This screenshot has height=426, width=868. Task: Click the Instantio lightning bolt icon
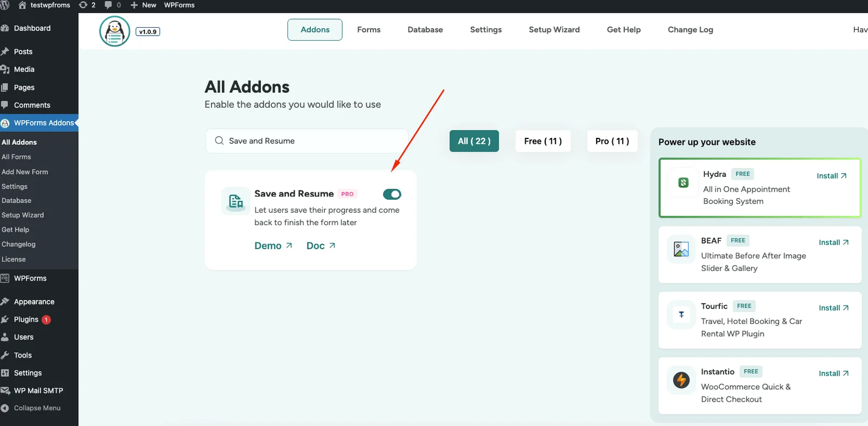(681, 380)
